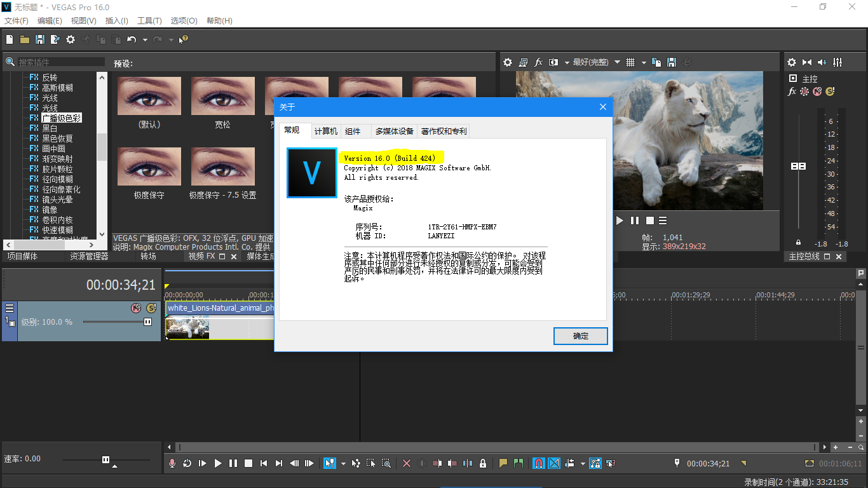Click preview on external monitor icon

coord(523,62)
